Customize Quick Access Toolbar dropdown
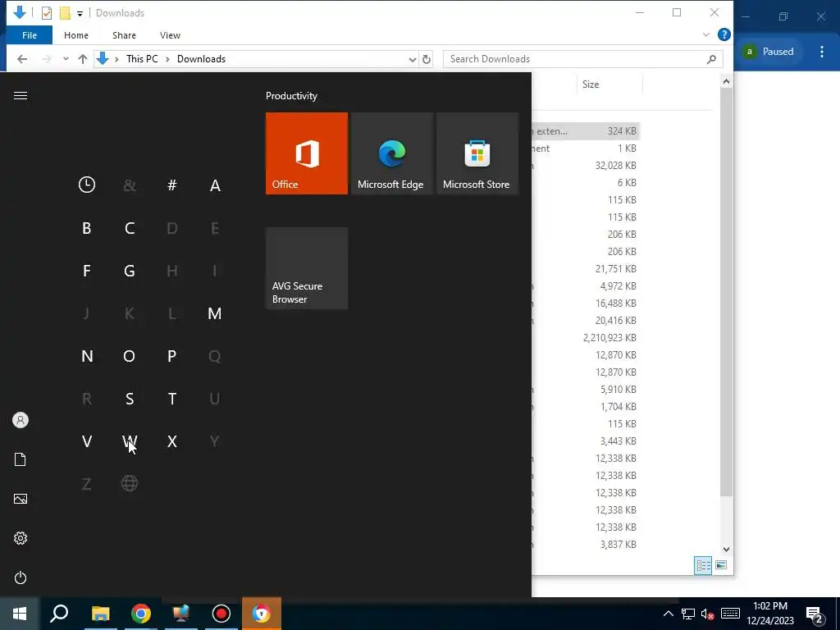This screenshot has width=840, height=630. click(80, 13)
